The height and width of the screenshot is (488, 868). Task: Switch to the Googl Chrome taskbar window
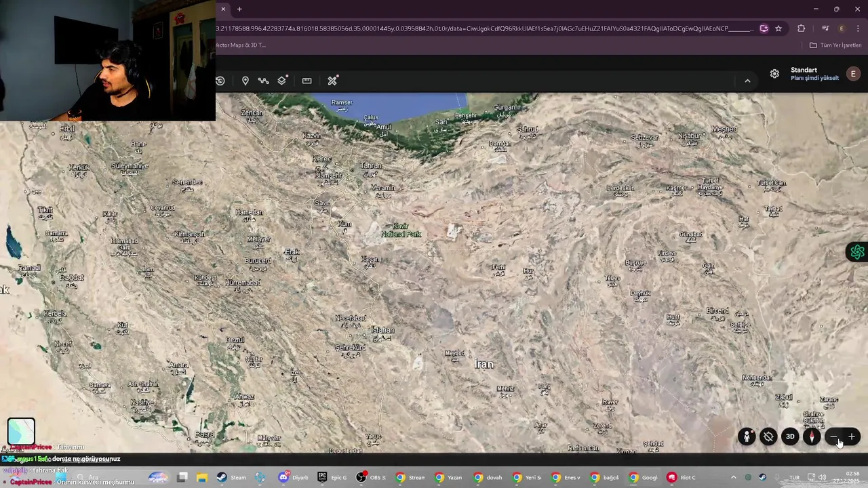(642, 477)
